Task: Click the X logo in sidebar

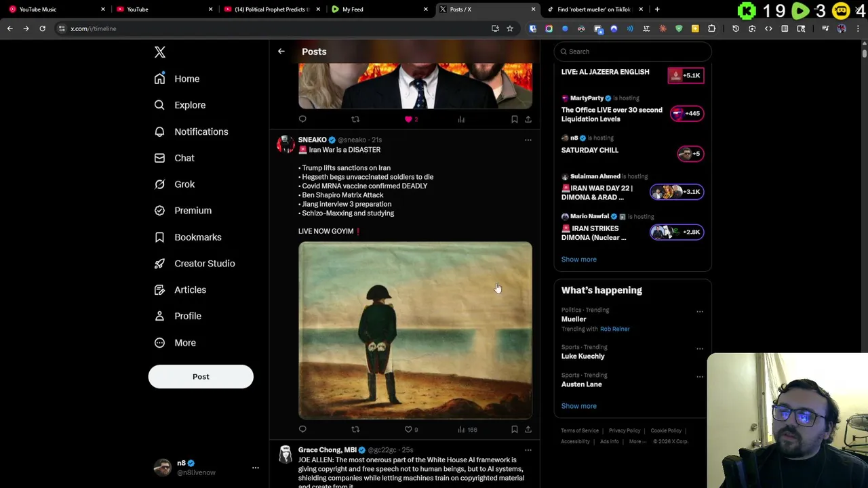Action: (160, 52)
